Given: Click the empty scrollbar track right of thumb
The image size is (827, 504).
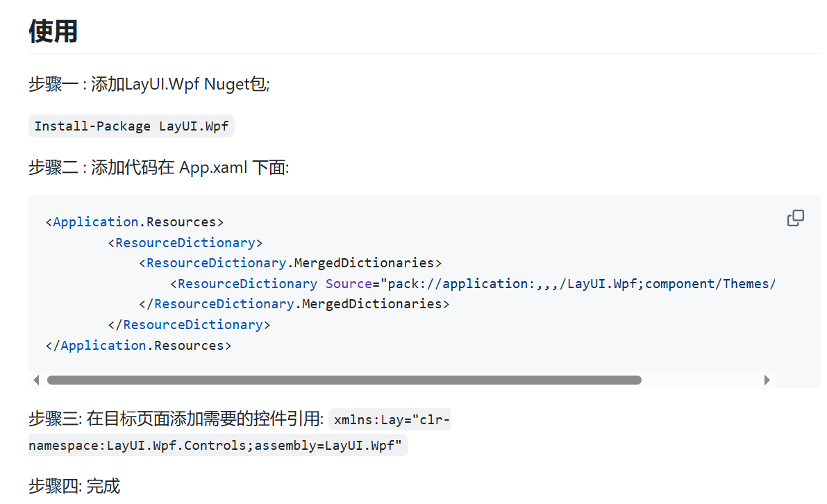Looking at the screenshot, I should 701,380.
